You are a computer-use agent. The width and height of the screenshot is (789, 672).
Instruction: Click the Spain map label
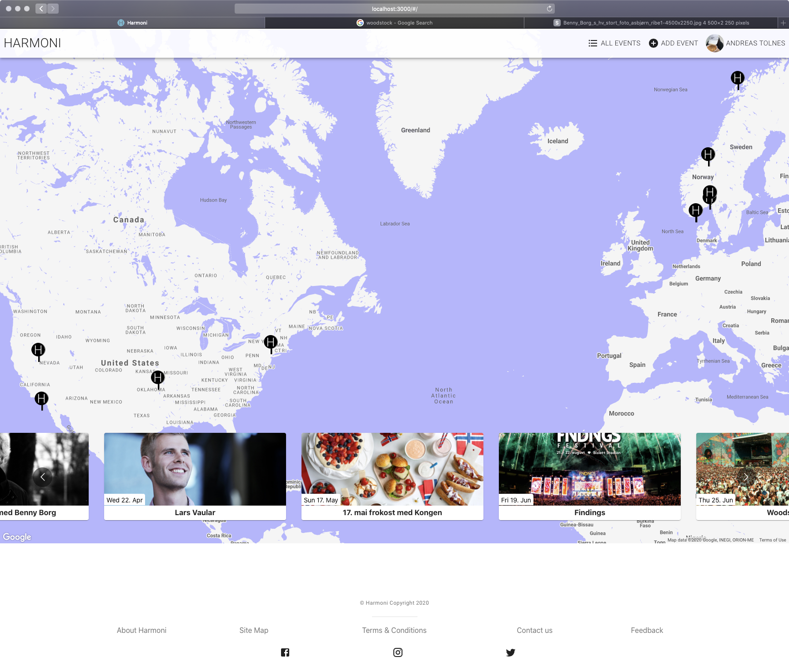(638, 365)
